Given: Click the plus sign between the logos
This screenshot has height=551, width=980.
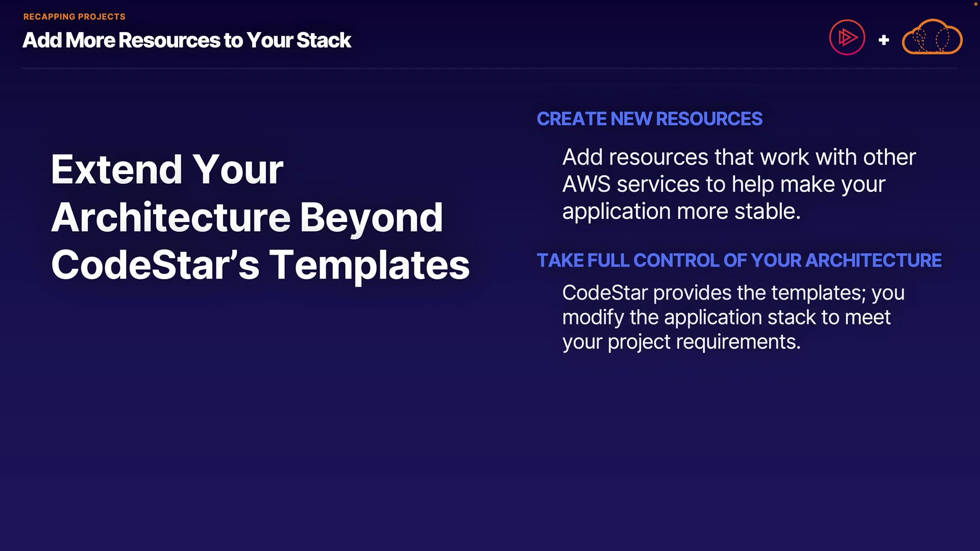Looking at the screenshot, I should pos(884,40).
